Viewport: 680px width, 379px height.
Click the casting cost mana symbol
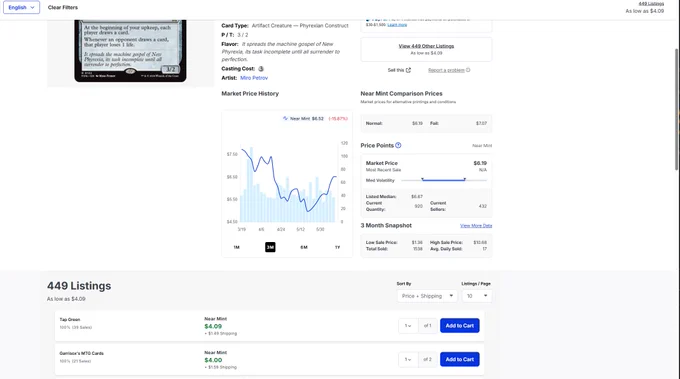point(261,69)
